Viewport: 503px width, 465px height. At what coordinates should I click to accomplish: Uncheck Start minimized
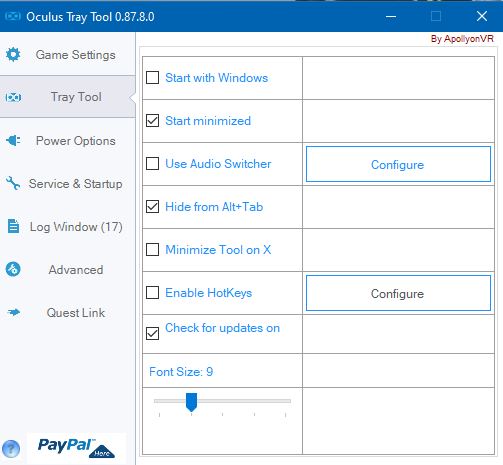pyautogui.click(x=152, y=121)
